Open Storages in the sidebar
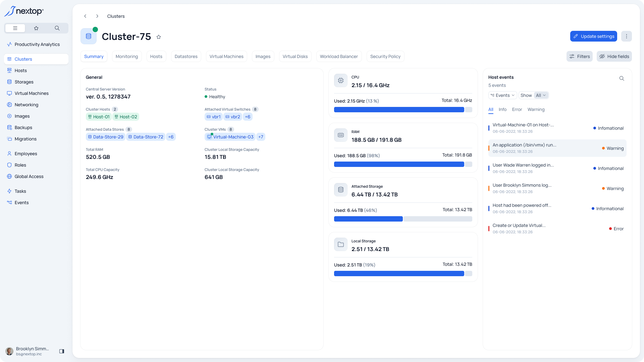 tap(36, 82)
